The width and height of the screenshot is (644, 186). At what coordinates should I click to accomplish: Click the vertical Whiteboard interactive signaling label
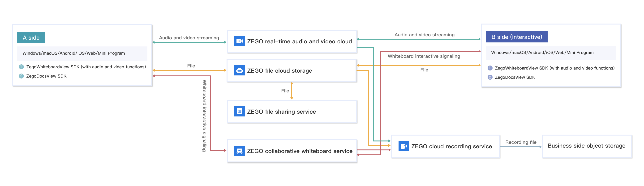[x=204, y=116]
